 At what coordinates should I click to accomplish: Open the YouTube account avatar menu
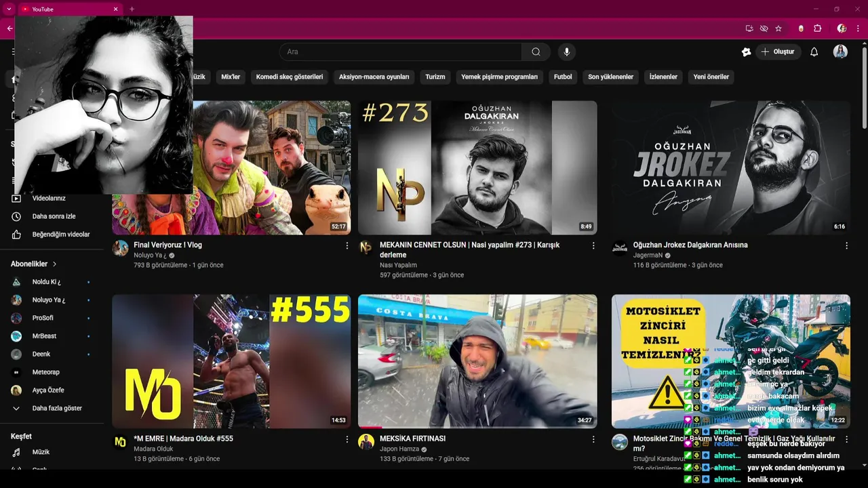pos(840,52)
